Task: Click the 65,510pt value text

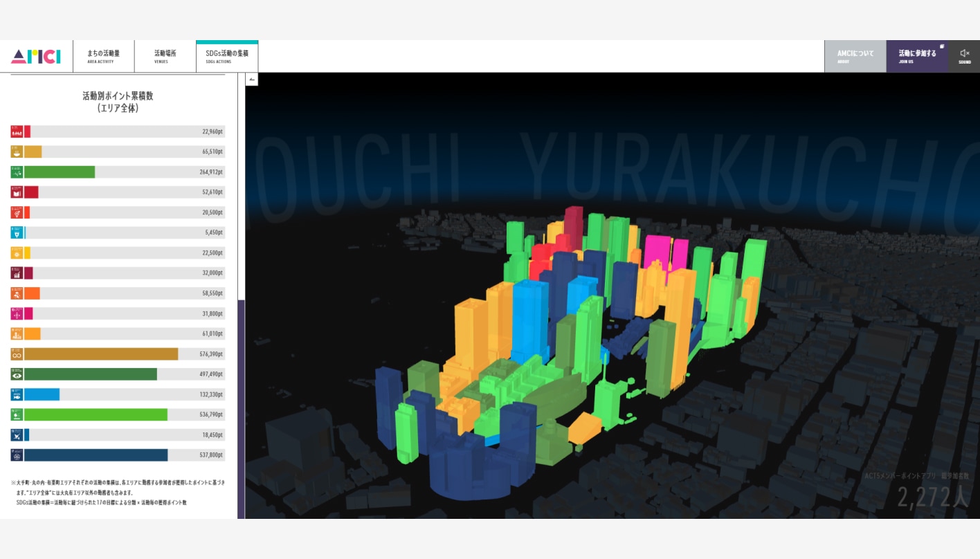Action: [212, 152]
